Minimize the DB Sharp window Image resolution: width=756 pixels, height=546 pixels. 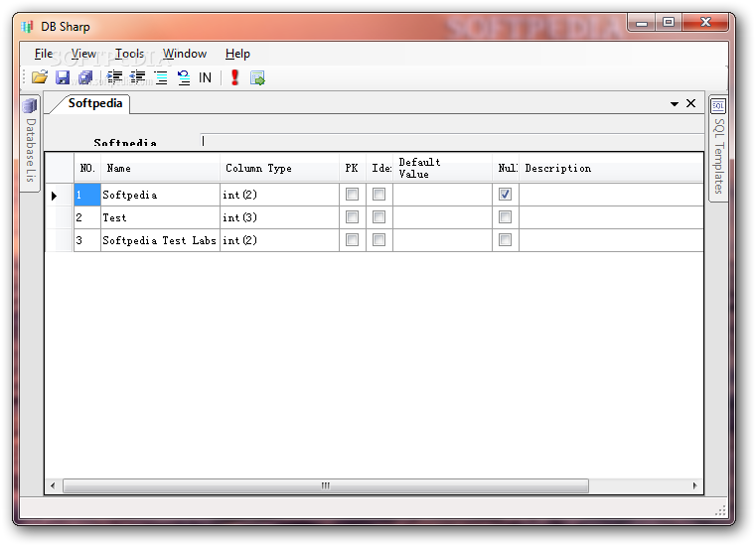tap(642, 22)
